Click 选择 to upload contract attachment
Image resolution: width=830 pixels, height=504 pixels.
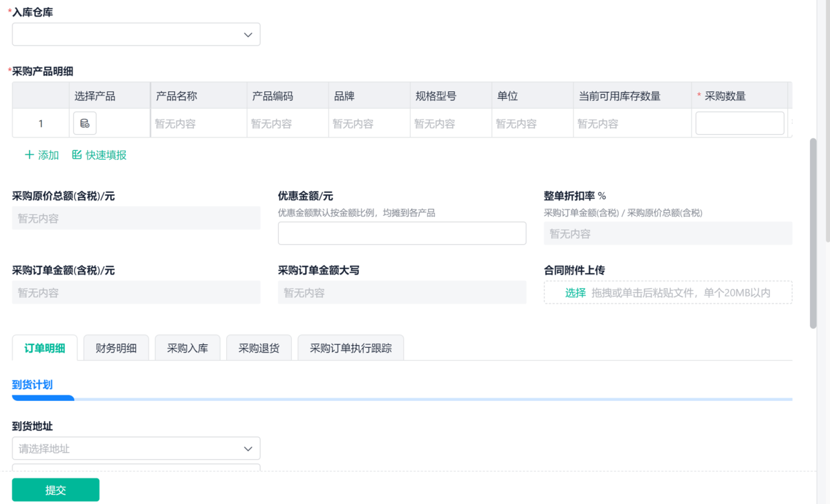pyautogui.click(x=575, y=292)
